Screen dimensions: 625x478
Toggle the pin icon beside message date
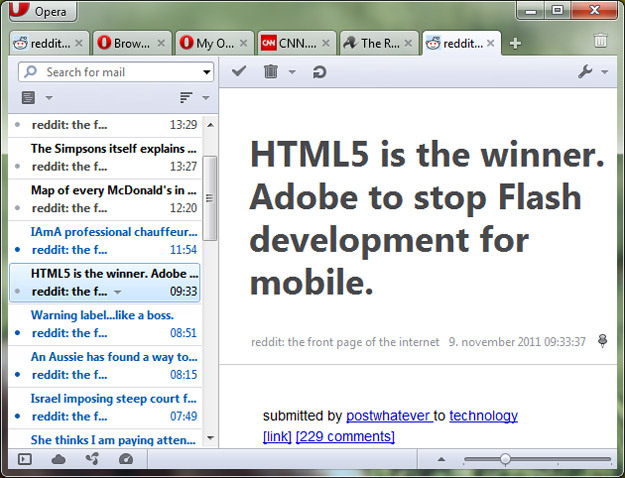pos(602,342)
